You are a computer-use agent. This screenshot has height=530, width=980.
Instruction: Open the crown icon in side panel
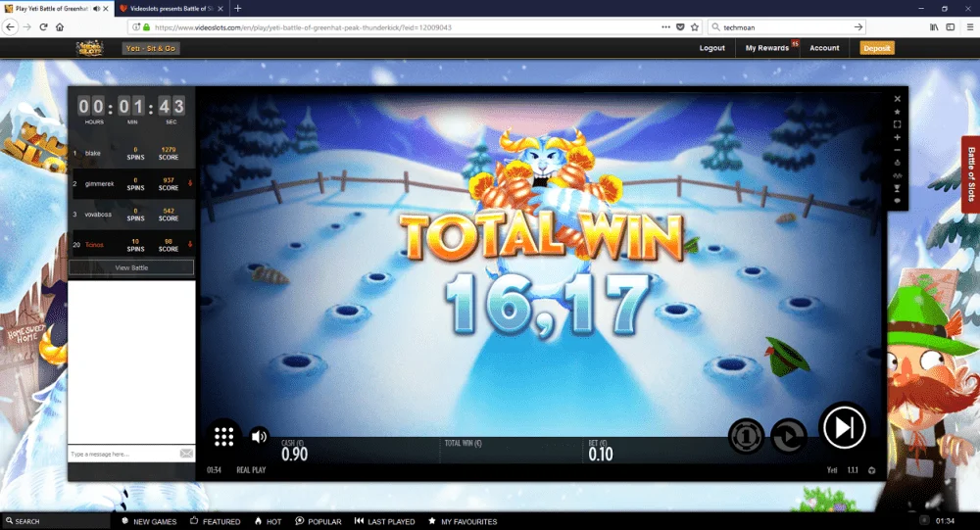click(897, 163)
